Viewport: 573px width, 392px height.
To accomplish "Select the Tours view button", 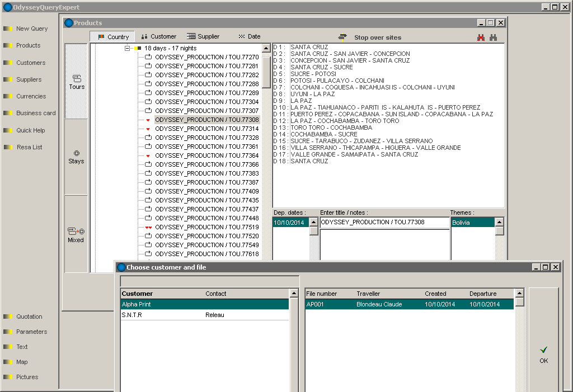I will coord(76,82).
